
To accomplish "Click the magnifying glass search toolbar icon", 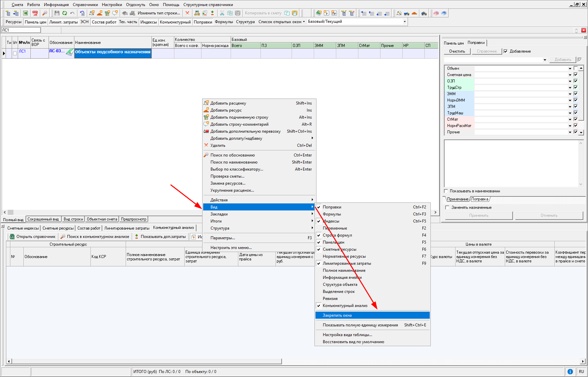I will tap(45, 13).
